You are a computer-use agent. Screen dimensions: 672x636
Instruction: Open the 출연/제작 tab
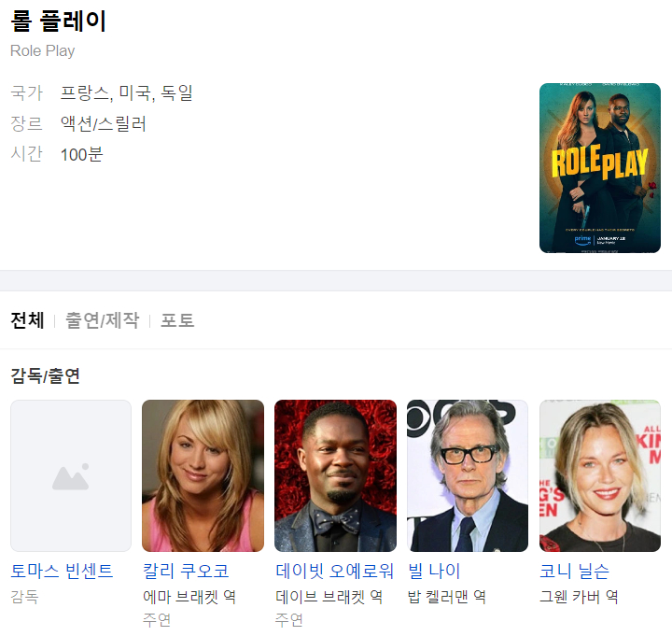(102, 320)
